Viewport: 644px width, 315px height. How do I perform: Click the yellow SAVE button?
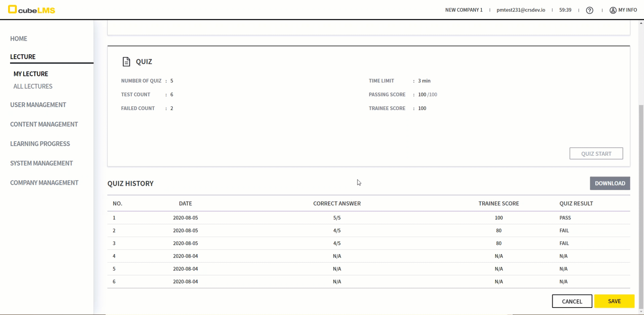pyautogui.click(x=614, y=301)
